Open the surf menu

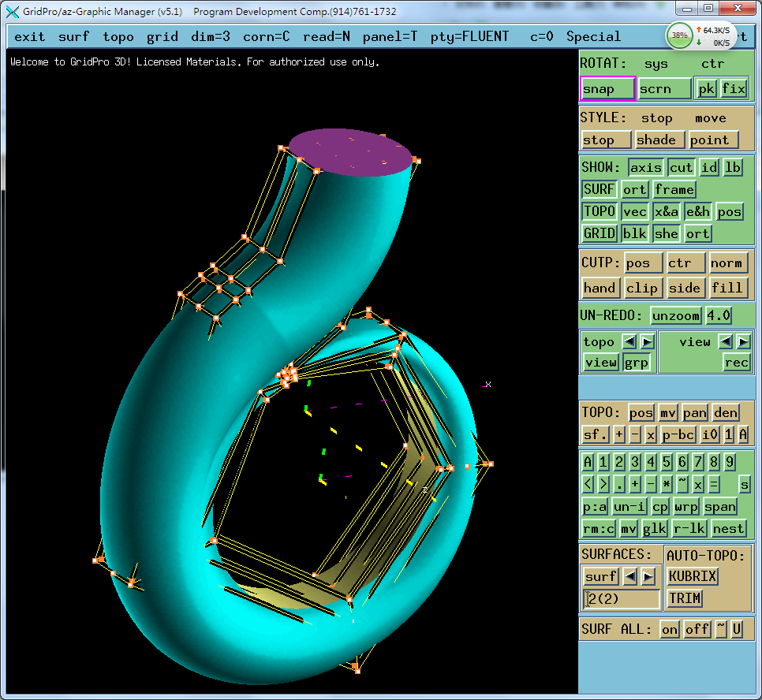[73, 36]
